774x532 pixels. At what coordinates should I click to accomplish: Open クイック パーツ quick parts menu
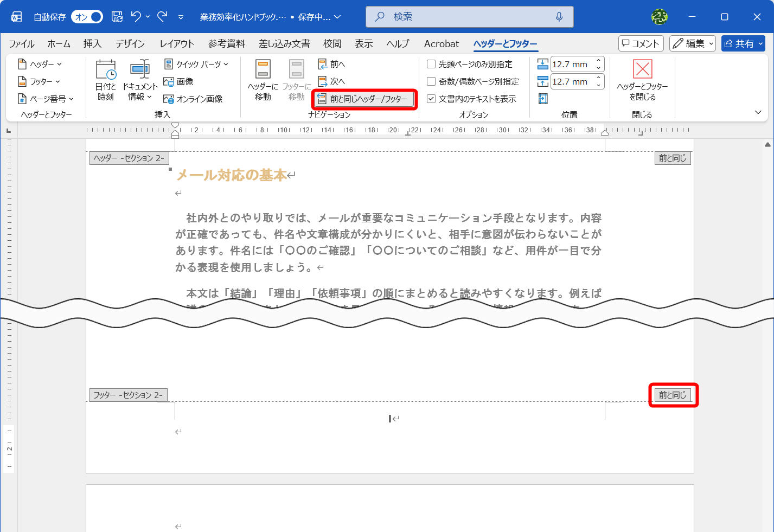(196, 64)
